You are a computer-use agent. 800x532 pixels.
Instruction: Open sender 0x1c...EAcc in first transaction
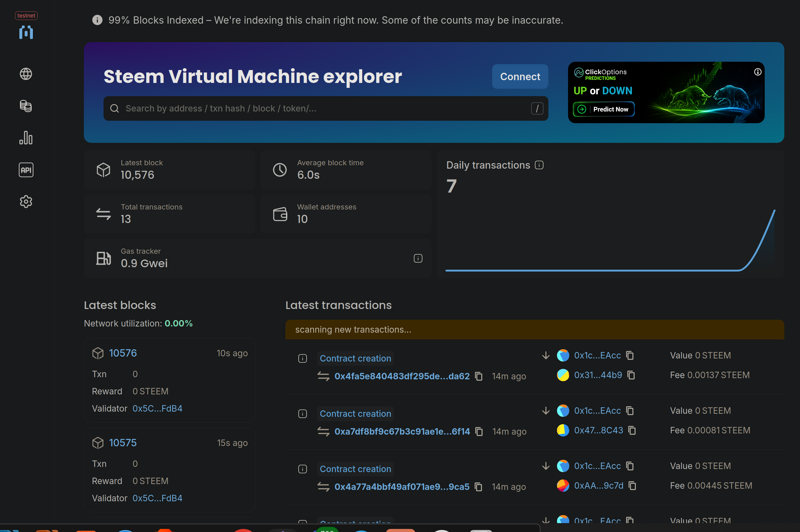(597, 355)
